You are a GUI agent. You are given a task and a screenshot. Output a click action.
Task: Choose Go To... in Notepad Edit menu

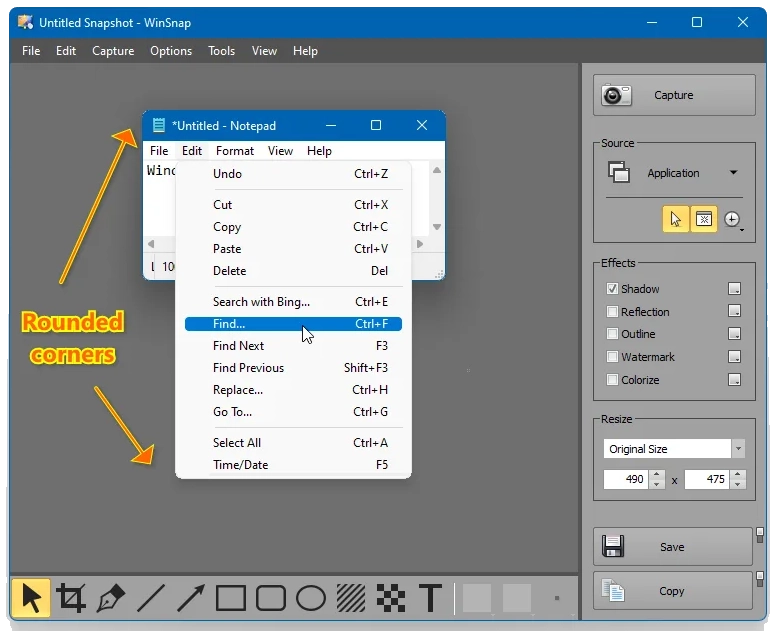click(x=293, y=412)
